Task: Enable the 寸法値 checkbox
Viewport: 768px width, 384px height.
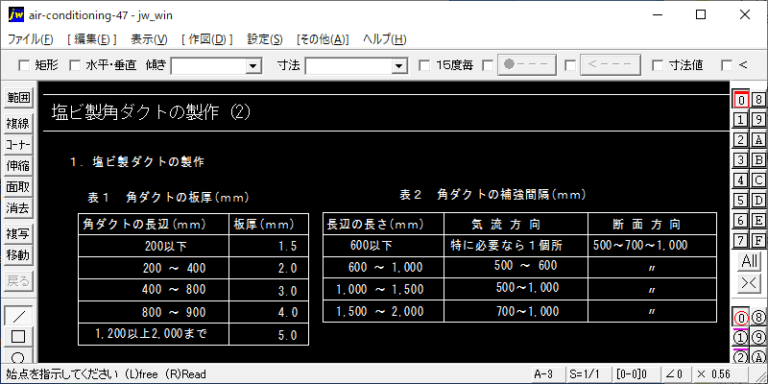Action: (x=658, y=65)
